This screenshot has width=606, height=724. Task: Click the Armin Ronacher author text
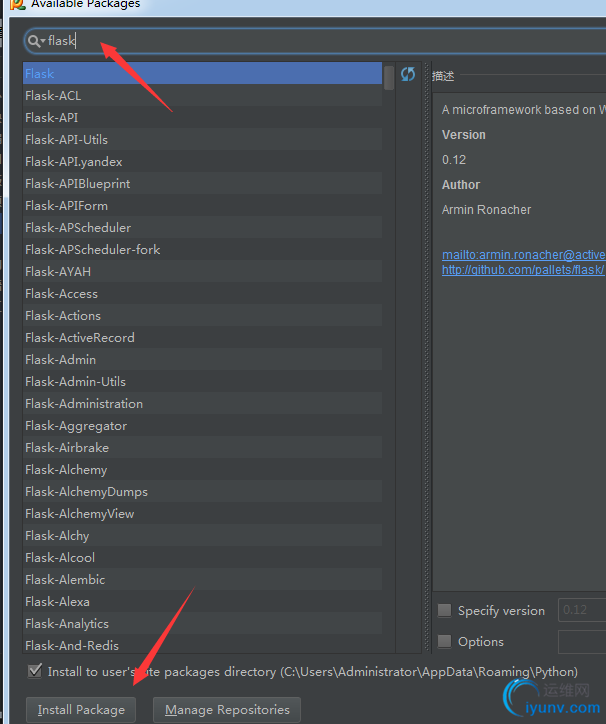coord(486,210)
